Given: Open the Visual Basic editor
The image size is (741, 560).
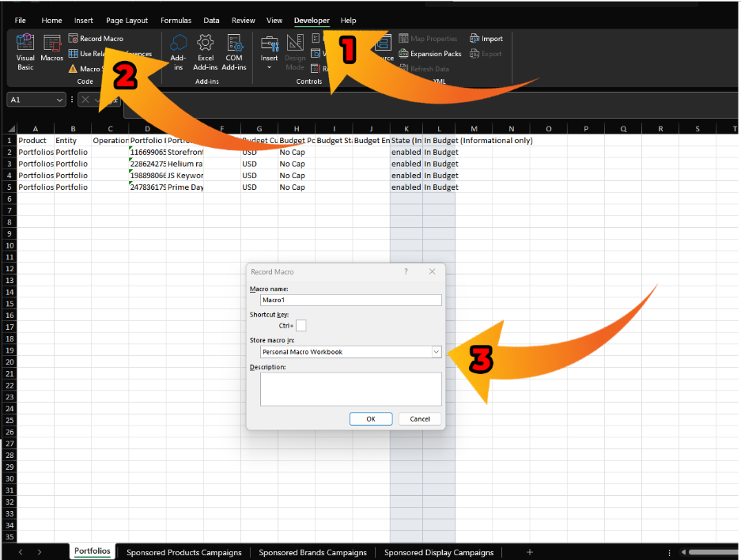Looking at the screenshot, I should (x=25, y=51).
